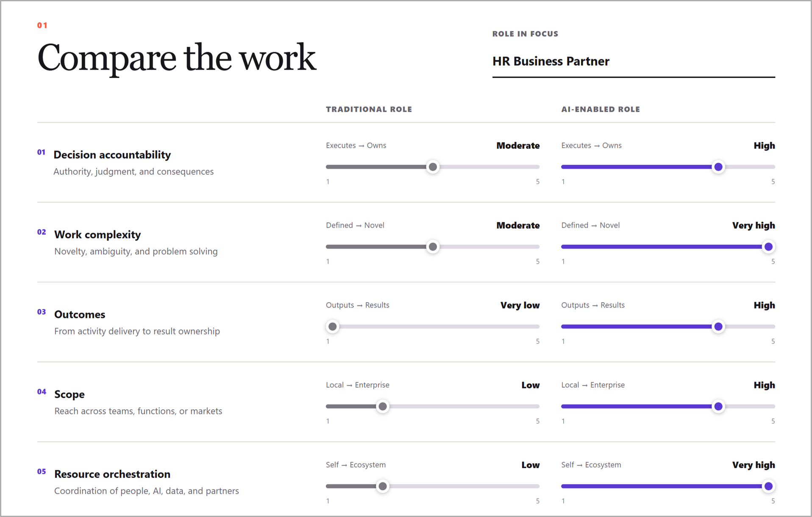This screenshot has height=517, width=812.
Task: Click the Traditional Role column header
Action: [369, 109]
